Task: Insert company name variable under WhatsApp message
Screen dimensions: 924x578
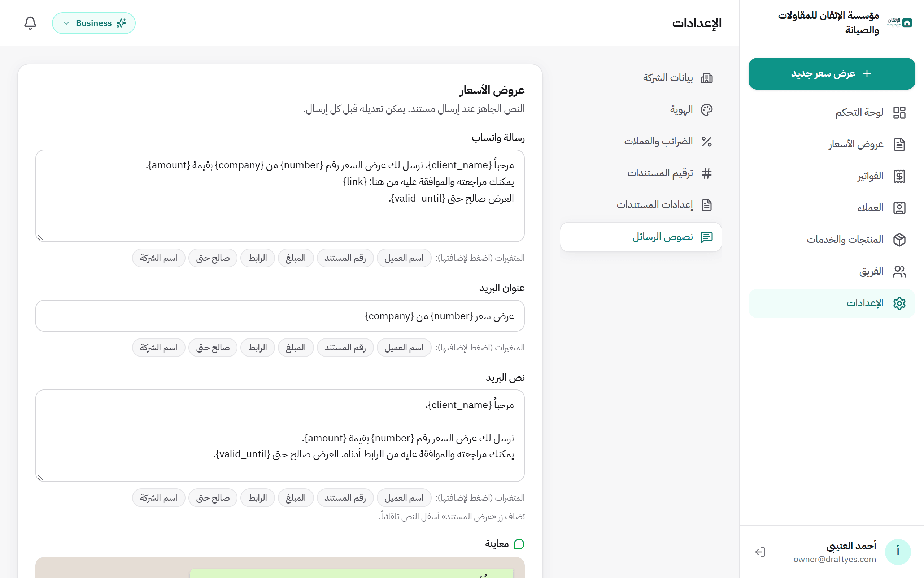Action: [x=158, y=258]
